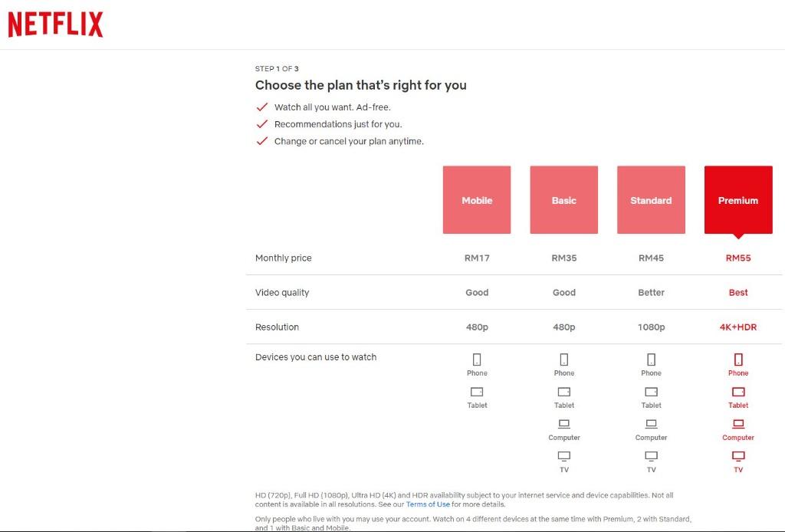Click the 480p resolution under Mobile
Screen dimensions: 785x532
(477, 327)
